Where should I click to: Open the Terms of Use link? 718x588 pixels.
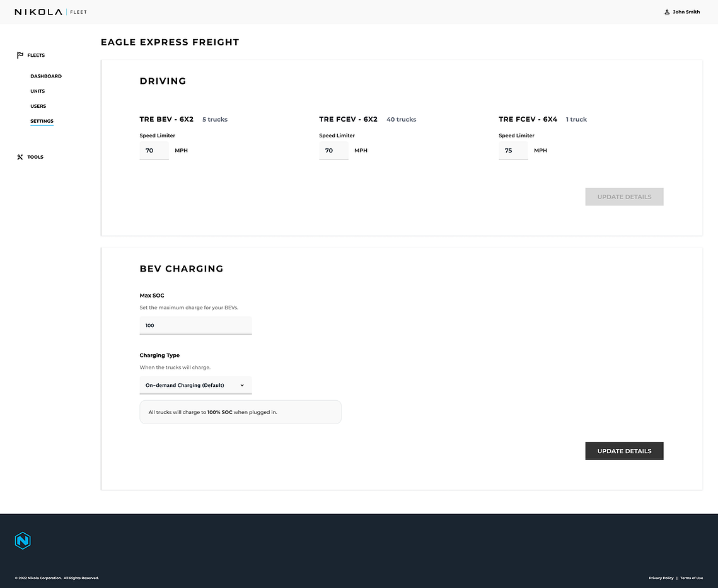[x=692, y=578]
